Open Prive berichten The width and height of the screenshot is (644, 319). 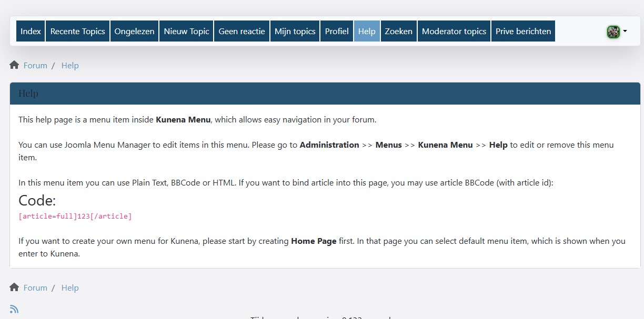coord(523,32)
